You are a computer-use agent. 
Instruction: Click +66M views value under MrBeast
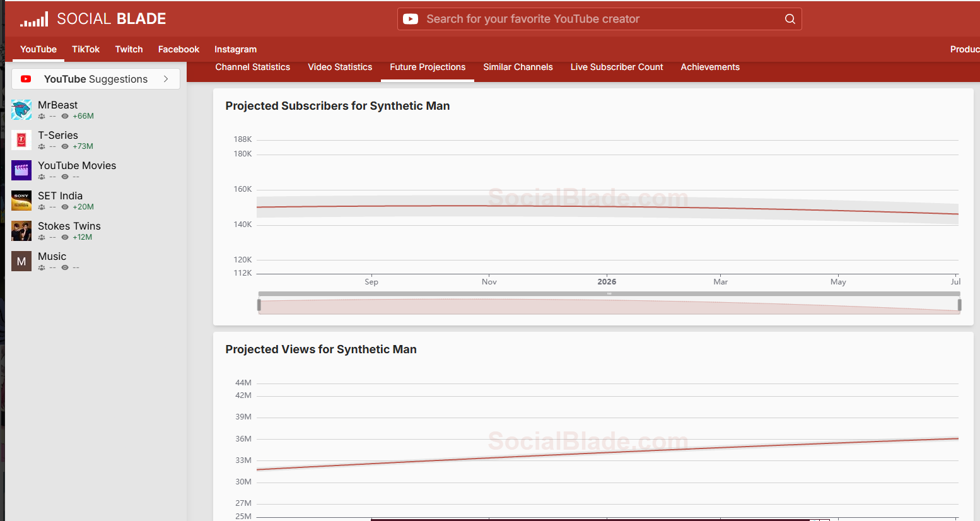tap(83, 116)
